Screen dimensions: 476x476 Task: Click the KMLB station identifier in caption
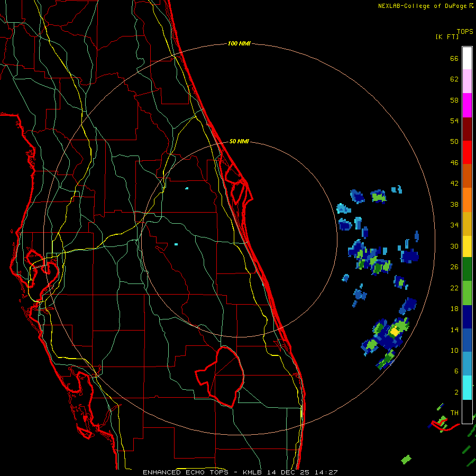point(254,472)
